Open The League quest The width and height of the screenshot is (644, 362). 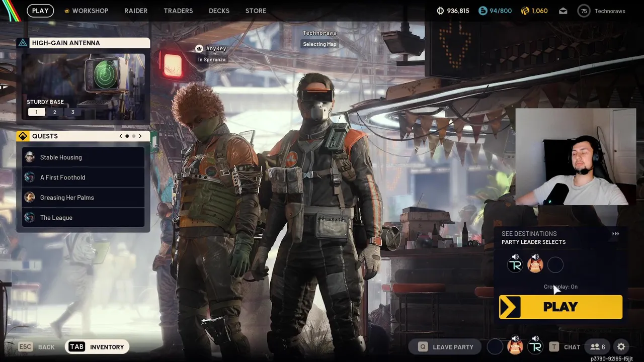84,218
